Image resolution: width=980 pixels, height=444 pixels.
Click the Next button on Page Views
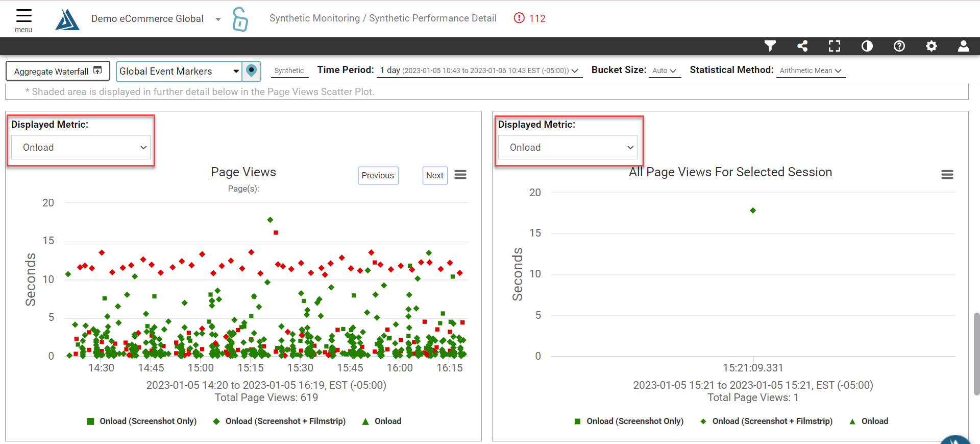pyautogui.click(x=435, y=175)
